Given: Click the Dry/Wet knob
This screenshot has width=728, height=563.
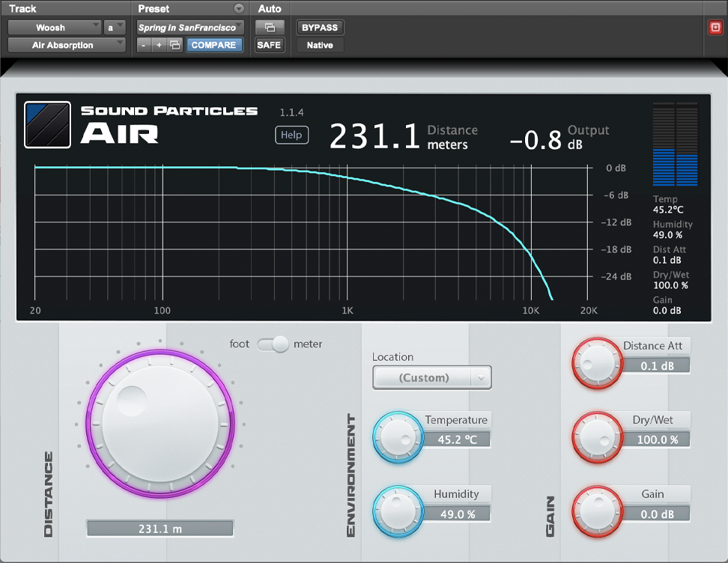Looking at the screenshot, I should click(597, 437).
